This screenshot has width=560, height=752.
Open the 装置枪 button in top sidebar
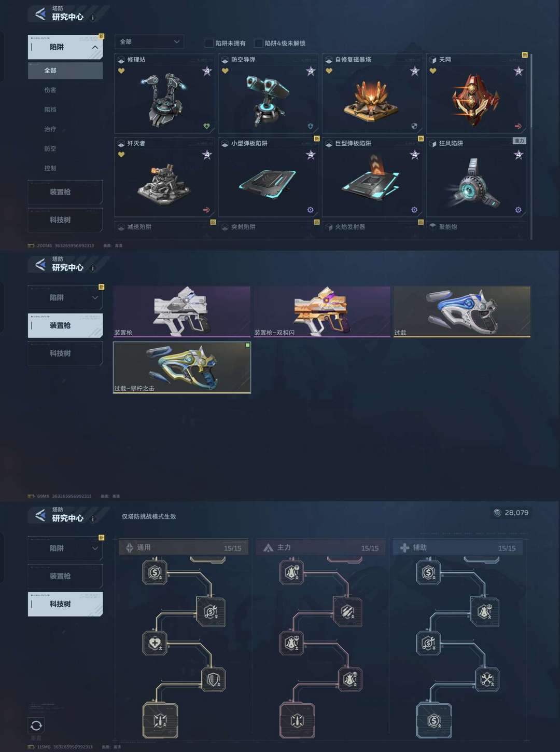(x=65, y=192)
